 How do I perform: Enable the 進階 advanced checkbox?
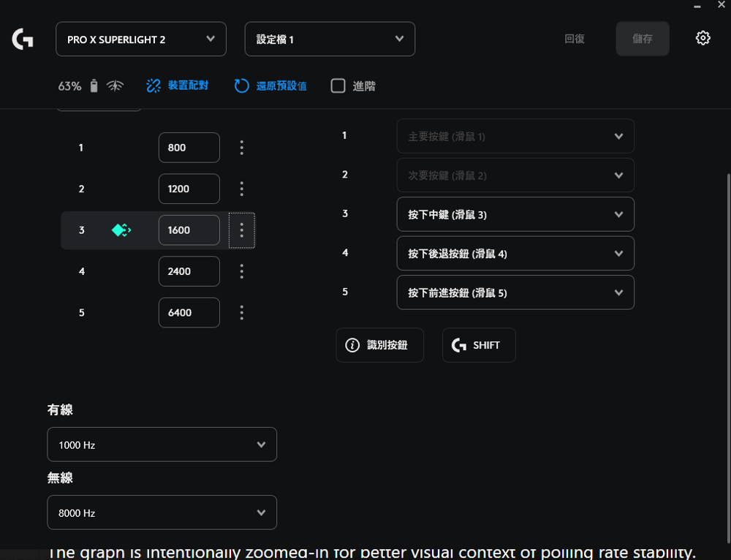pos(338,86)
